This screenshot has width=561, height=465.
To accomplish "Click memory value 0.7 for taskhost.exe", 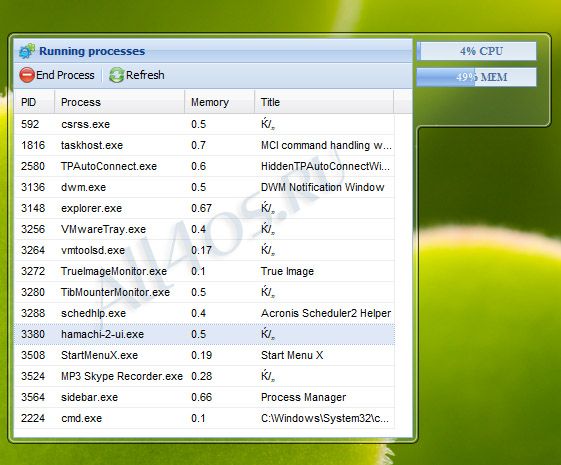I will pyautogui.click(x=199, y=145).
